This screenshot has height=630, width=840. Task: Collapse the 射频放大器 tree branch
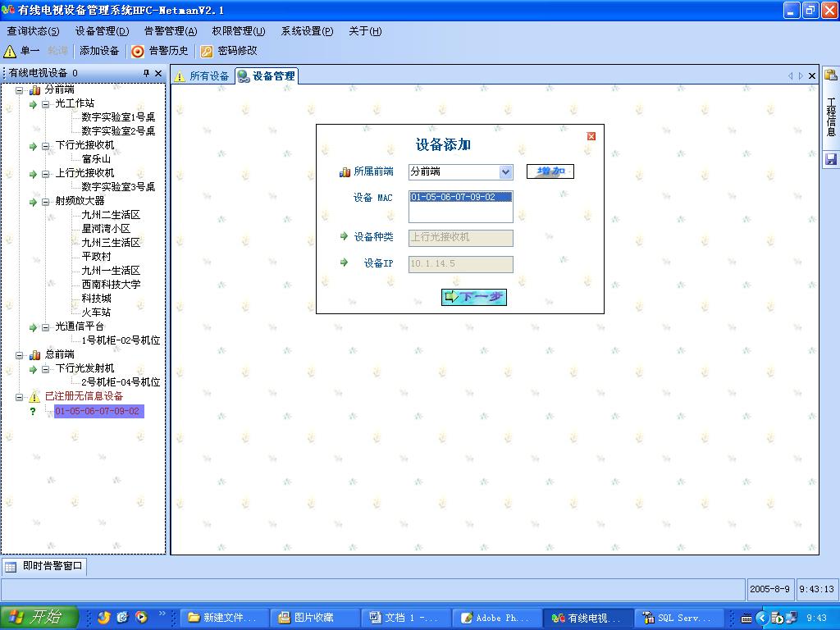click(x=46, y=201)
